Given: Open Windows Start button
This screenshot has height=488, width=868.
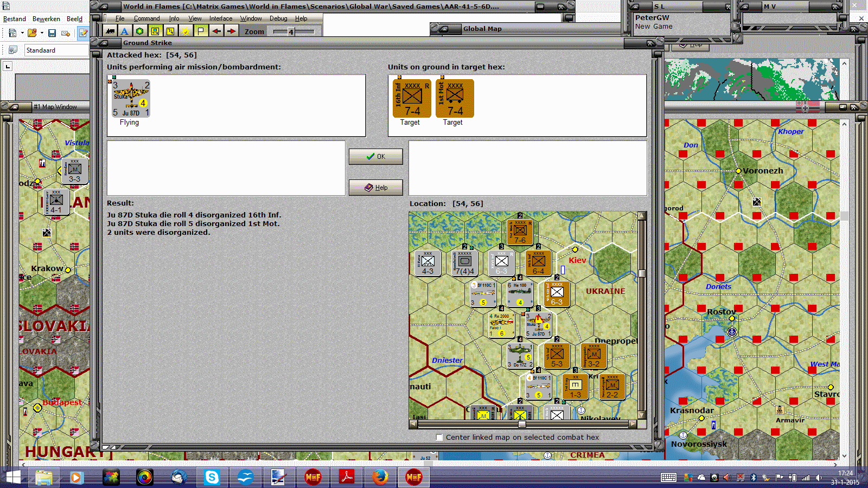Looking at the screenshot, I should (12, 477).
